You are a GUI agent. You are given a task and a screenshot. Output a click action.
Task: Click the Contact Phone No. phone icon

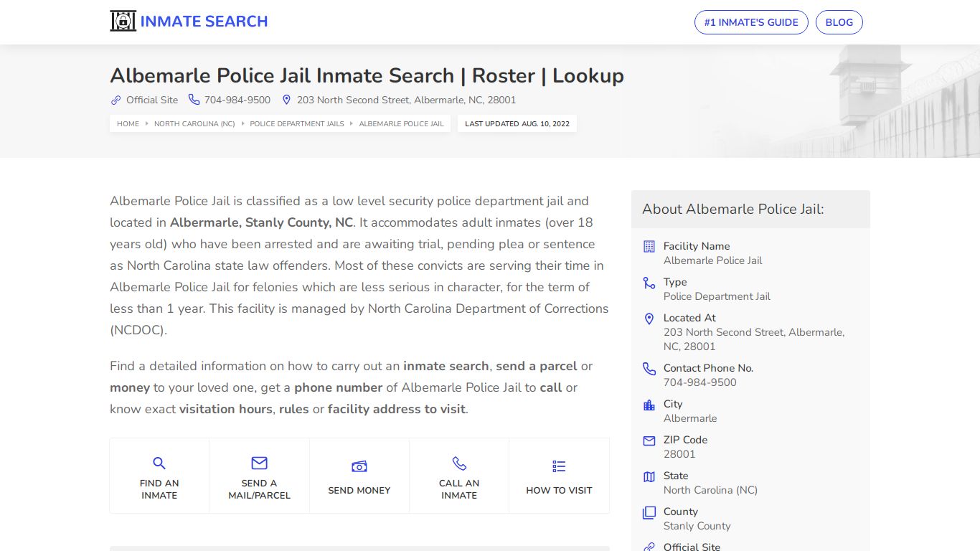(649, 369)
